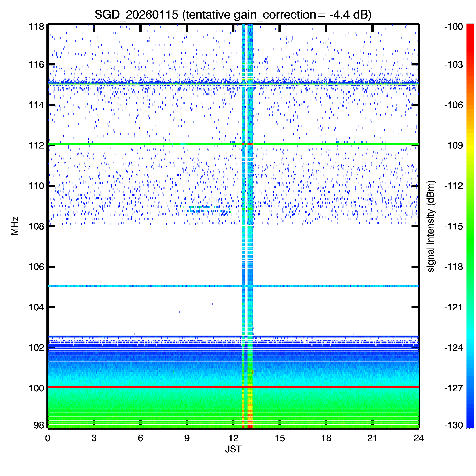Screen dimensions: 476x476
Task: Click the MHz y-axis label
Action: (15, 226)
